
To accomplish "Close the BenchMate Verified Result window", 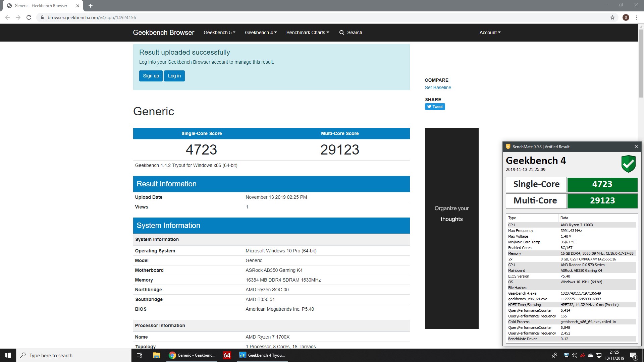I will [636, 146].
